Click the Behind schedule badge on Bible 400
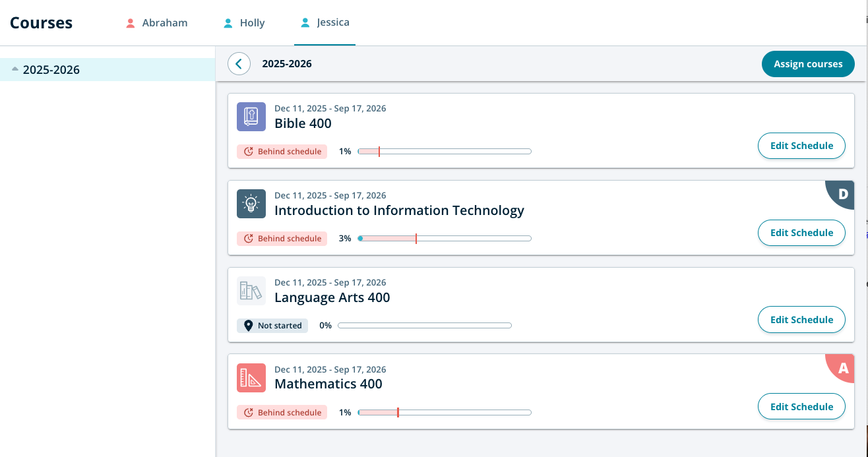This screenshot has width=868, height=457. (282, 152)
